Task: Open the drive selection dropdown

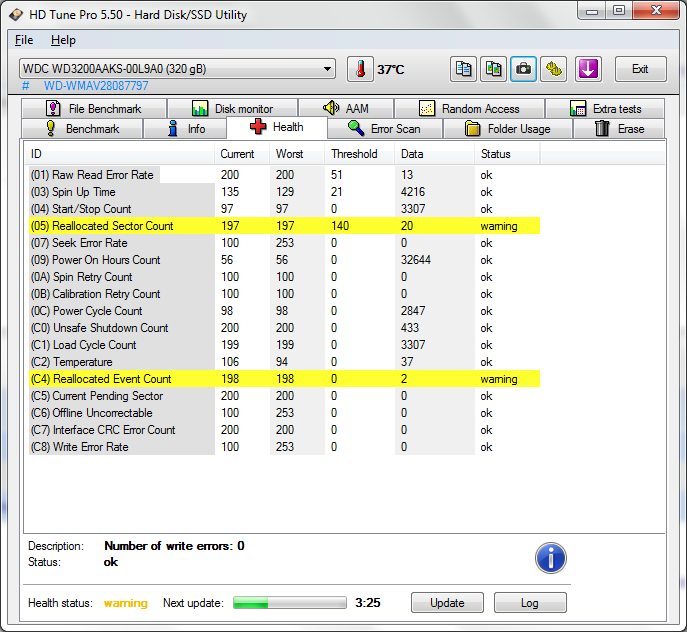Action: 177,69
